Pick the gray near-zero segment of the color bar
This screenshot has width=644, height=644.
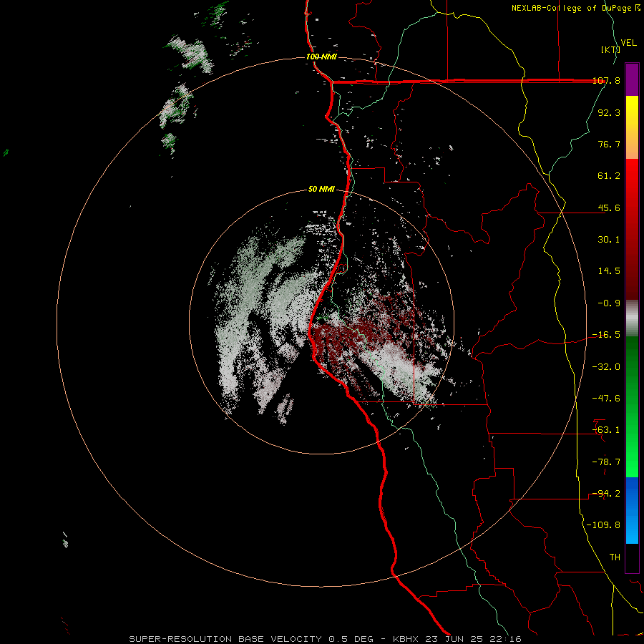632,318
